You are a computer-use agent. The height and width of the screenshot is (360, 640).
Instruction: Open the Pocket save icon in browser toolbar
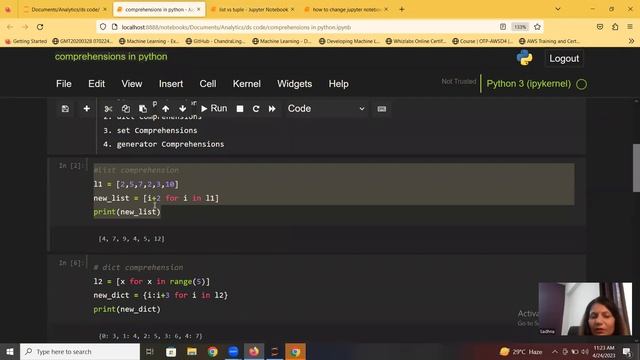(x=600, y=27)
